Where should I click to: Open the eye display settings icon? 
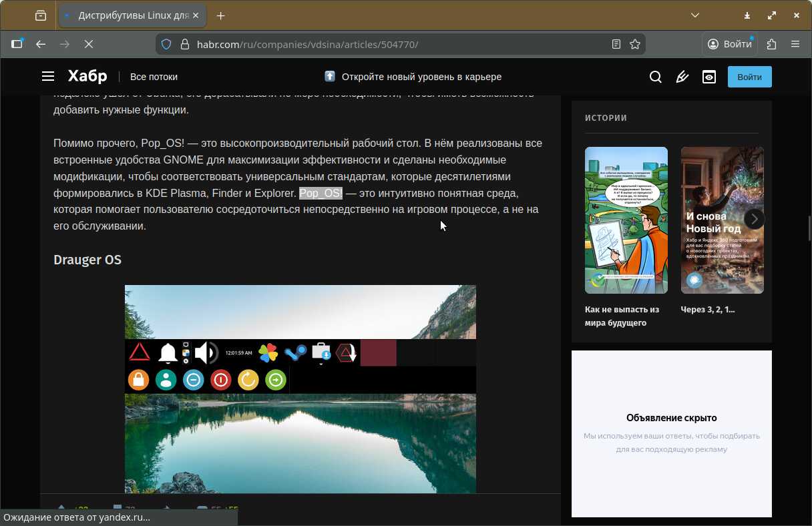click(709, 77)
